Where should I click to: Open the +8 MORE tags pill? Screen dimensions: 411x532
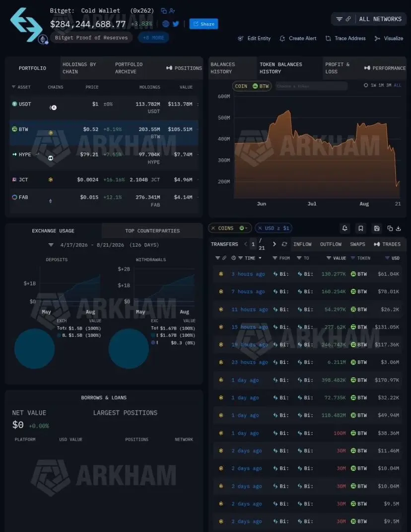coord(153,38)
